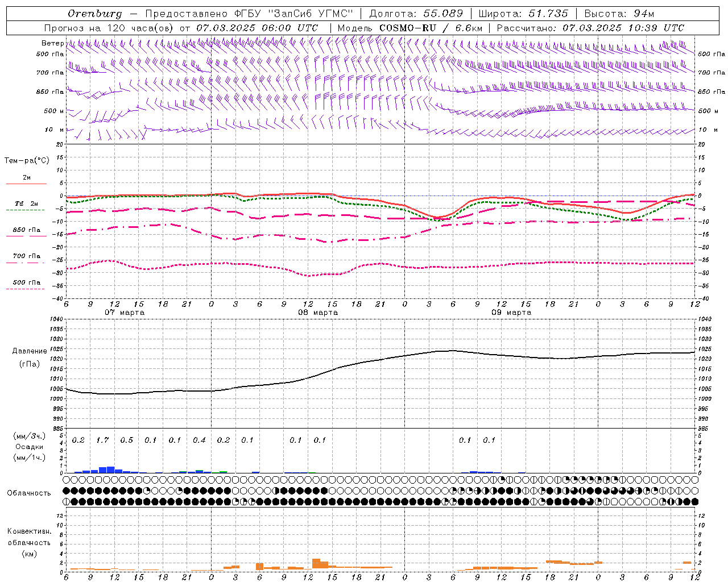Click the 'Облачность' cloud cover row label
This screenshot has width=728, height=582.
tap(29, 493)
